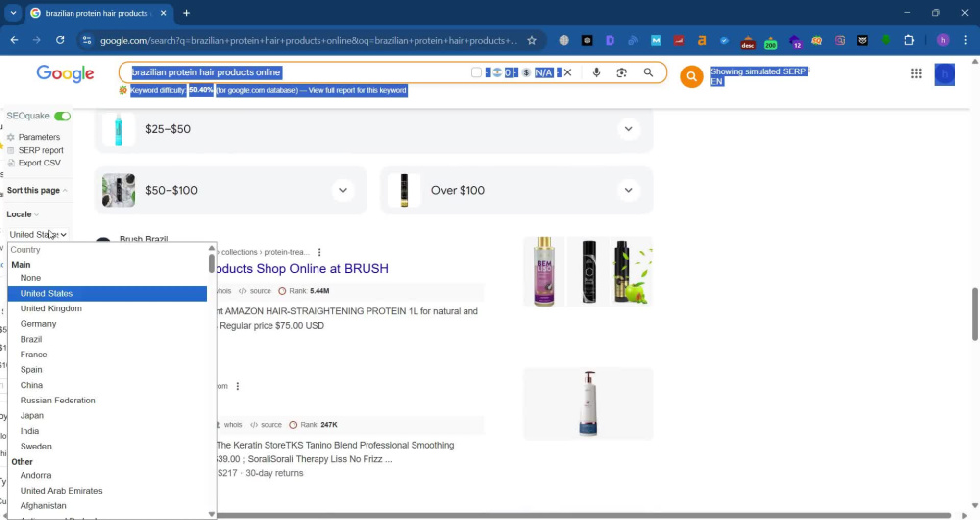This screenshot has height=520, width=980.
Task: Click the $50–$100 product thumbnail
Action: (x=119, y=190)
